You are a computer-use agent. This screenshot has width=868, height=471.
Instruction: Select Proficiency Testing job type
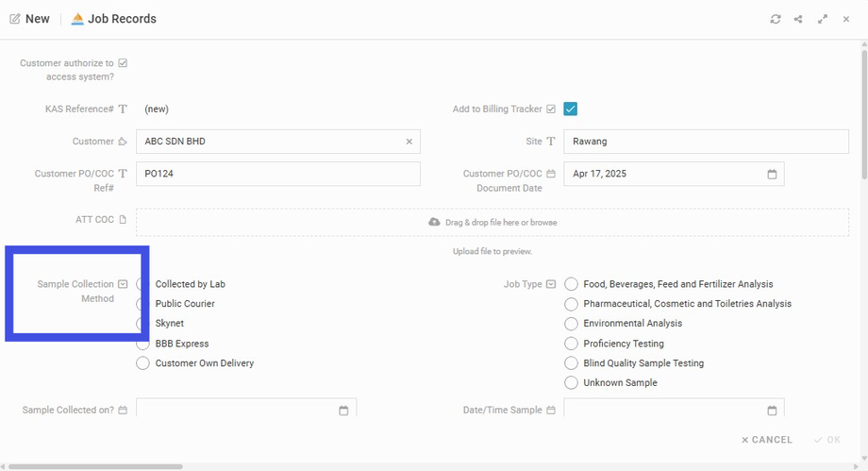pos(571,344)
